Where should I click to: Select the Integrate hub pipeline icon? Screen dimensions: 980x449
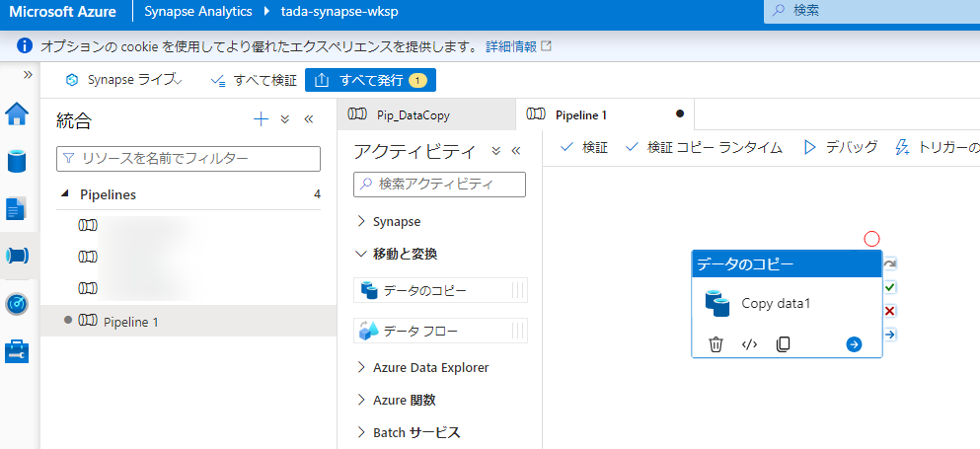point(18,256)
